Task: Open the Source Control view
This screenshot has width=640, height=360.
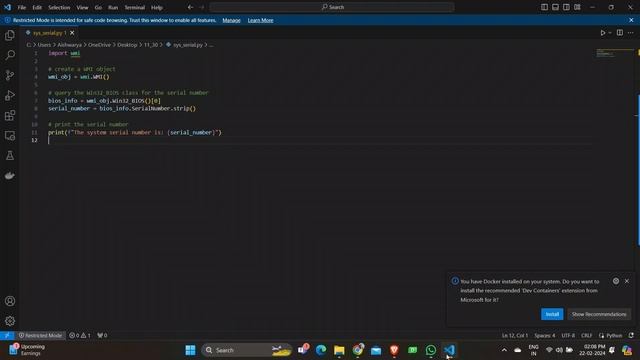Action: (x=10, y=75)
